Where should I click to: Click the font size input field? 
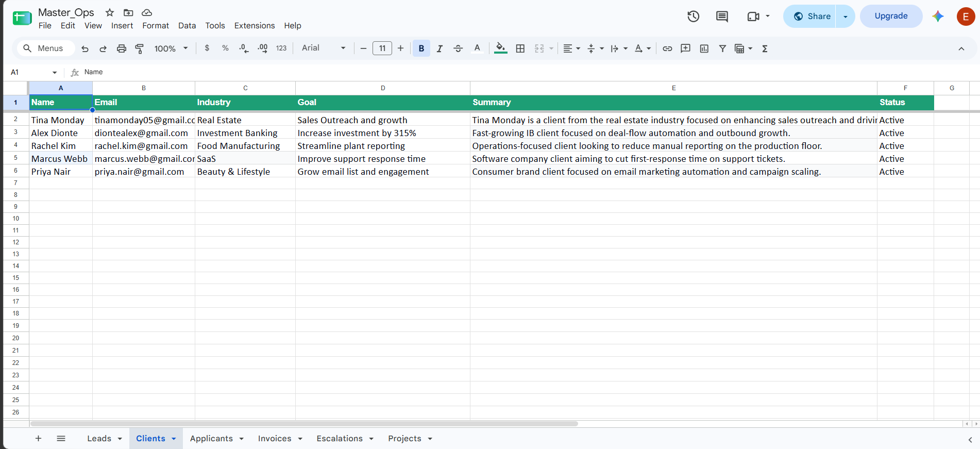[382, 48]
